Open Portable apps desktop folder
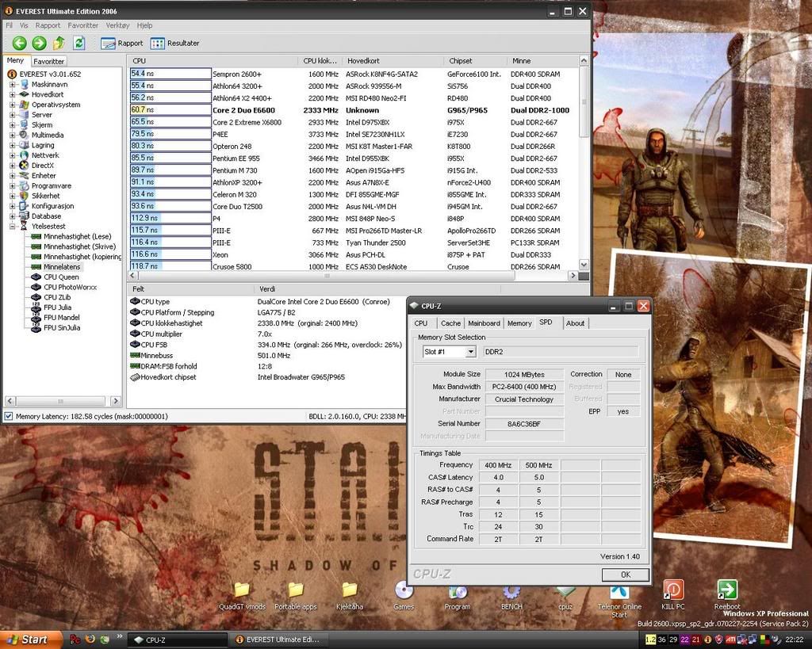The height and width of the screenshot is (649, 812). coord(296,595)
